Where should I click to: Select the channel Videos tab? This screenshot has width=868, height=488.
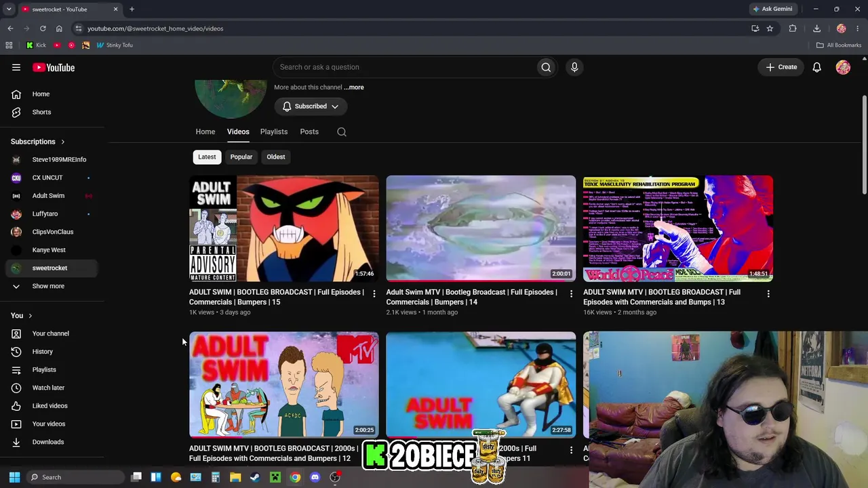pos(238,132)
